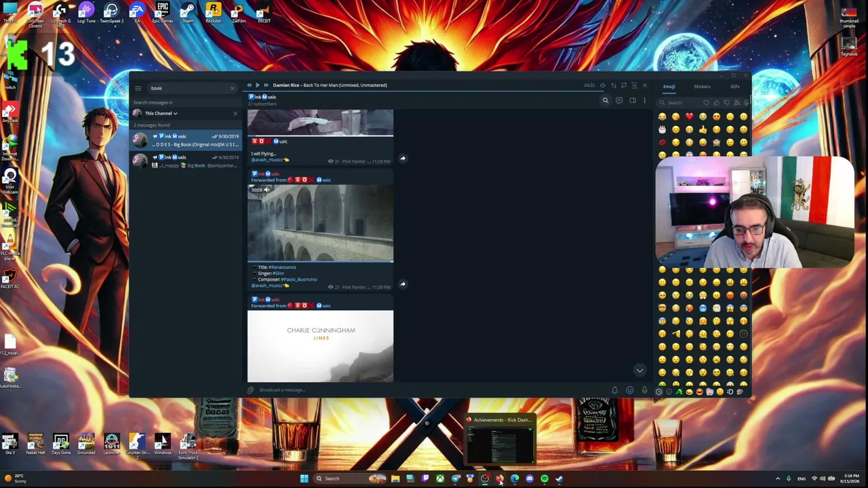Filter emoji by thumbs-down category
This screenshot has height=488, width=868.
point(726,102)
